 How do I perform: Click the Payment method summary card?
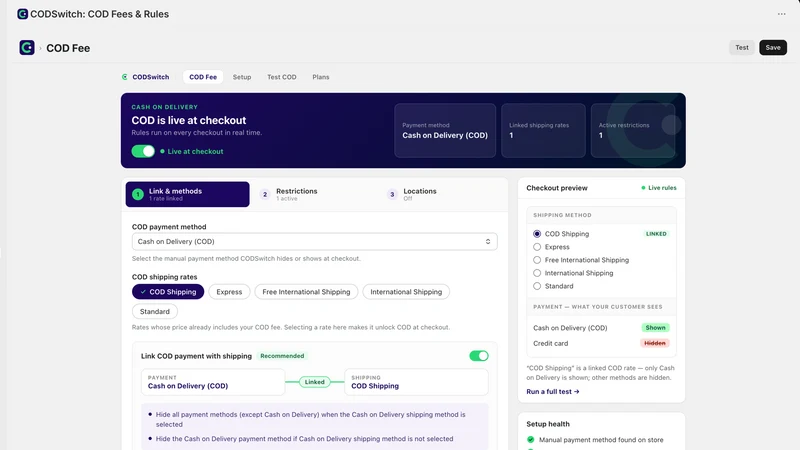(x=445, y=131)
